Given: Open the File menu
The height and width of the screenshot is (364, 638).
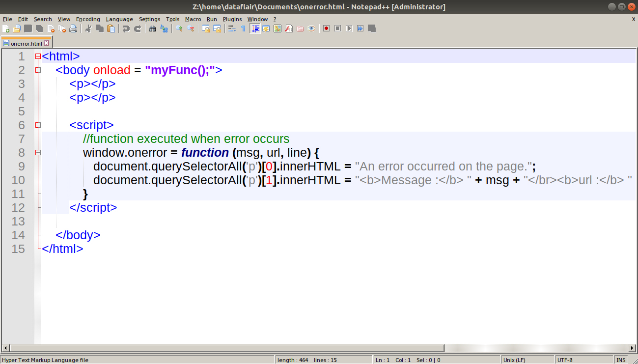Looking at the screenshot, I should pos(7,19).
